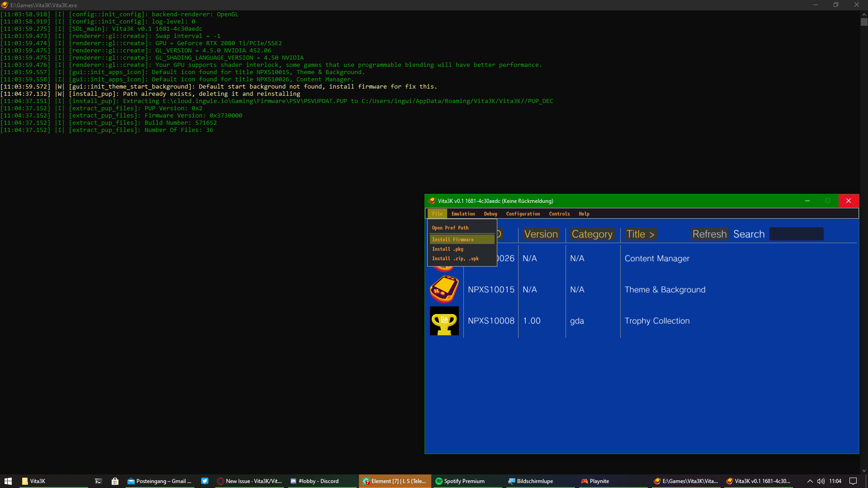Open the Theme & Background app icon

444,289
